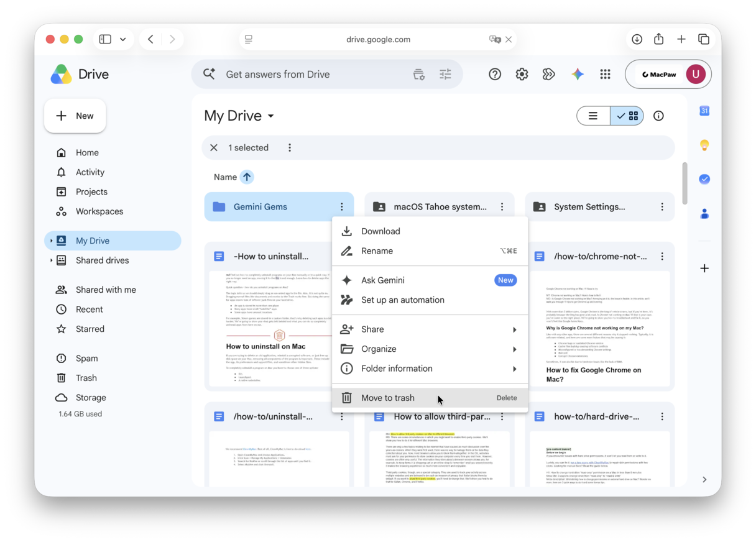The image size is (756, 542).
Task: Open Drive settings gear
Action: point(522,74)
